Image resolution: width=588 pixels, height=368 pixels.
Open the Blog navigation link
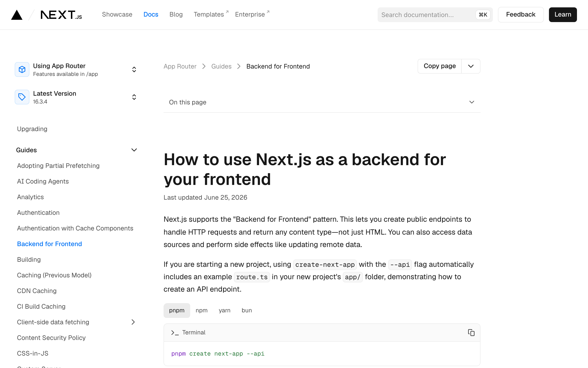[176, 14]
